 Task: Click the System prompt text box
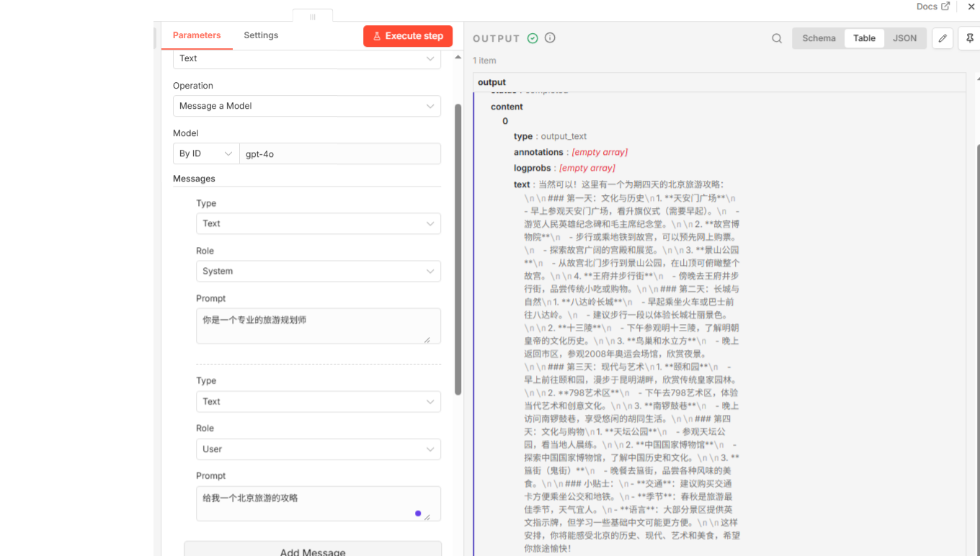pos(318,326)
